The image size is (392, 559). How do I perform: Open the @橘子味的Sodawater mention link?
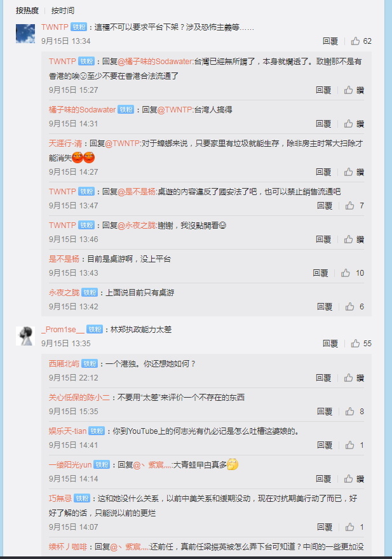pos(155,62)
